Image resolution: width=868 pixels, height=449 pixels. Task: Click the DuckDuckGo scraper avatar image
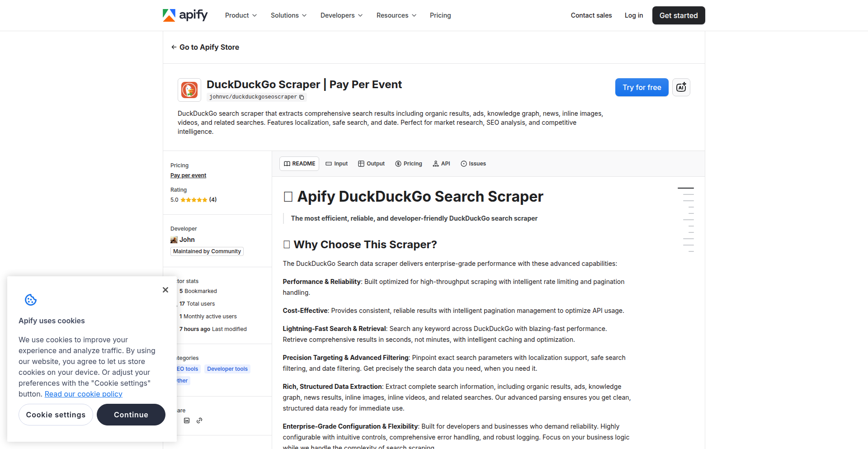[189, 90]
